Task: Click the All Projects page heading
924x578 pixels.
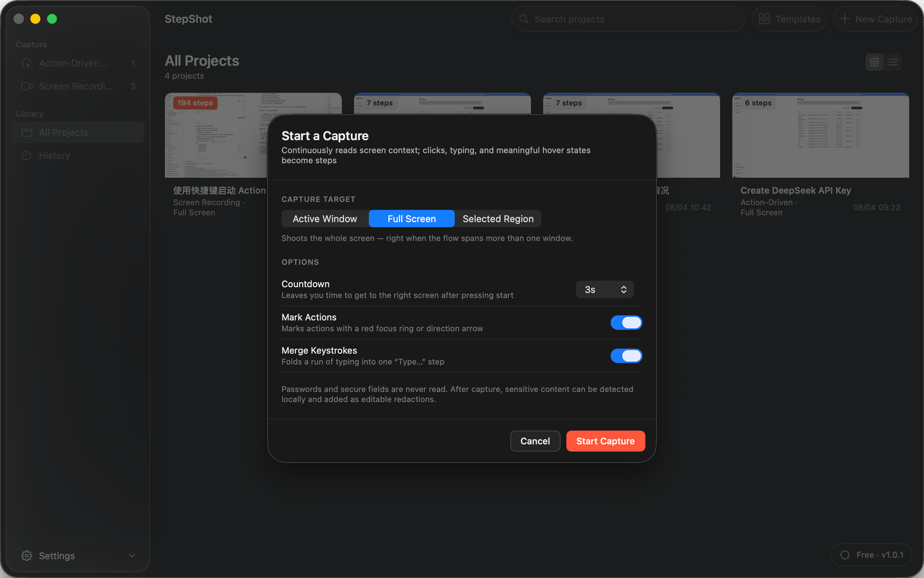Action: tap(202, 61)
